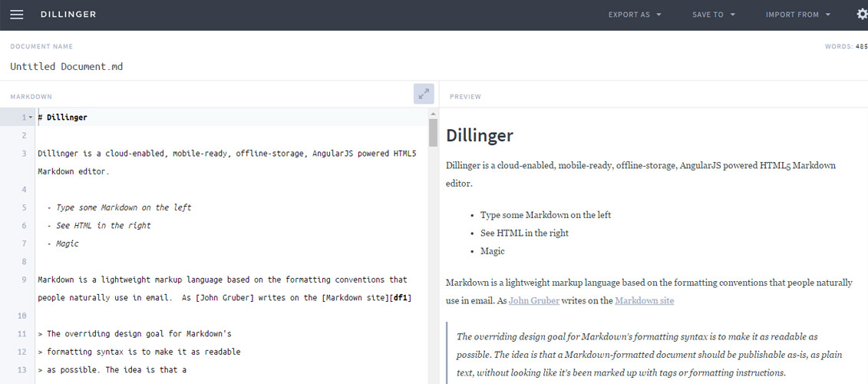Image resolution: width=868 pixels, height=384 pixels.
Task: Click '[df1]' reference text in editor
Action: click(x=401, y=298)
